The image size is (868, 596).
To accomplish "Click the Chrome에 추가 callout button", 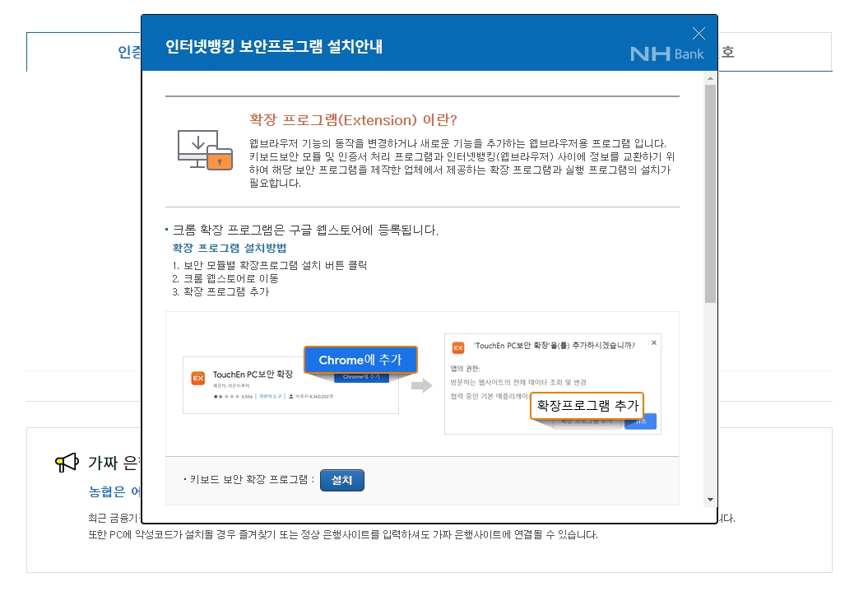I will click(x=360, y=360).
